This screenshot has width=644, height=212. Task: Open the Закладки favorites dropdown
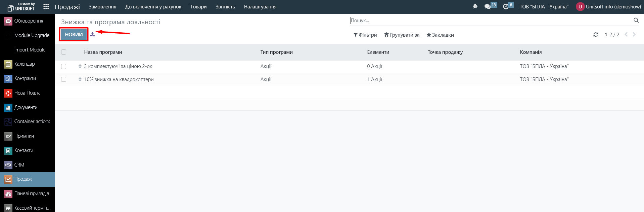point(440,35)
